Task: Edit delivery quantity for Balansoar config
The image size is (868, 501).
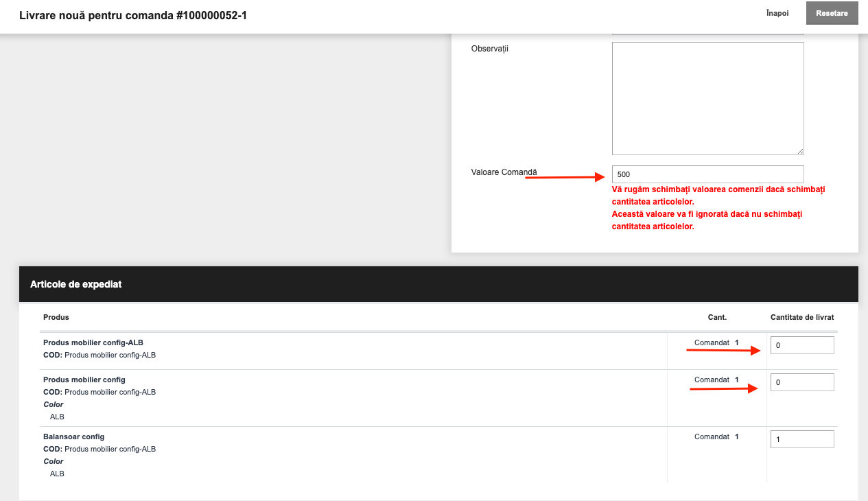Action: pyautogui.click(x=802, y=439)
